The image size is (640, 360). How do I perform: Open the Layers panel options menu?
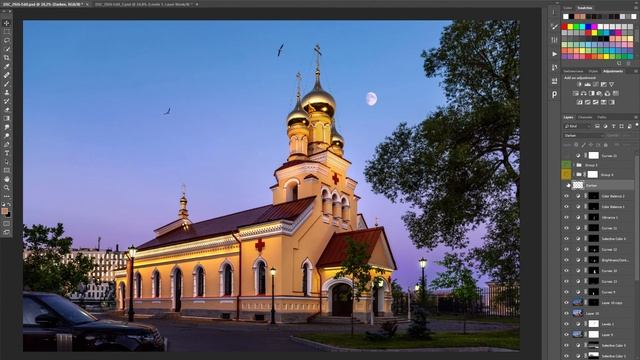click(636, 117)
